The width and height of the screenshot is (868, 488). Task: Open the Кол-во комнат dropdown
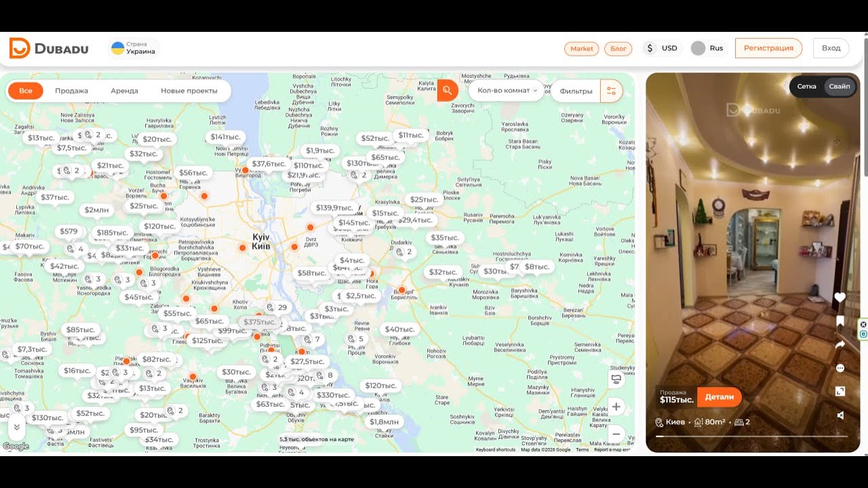click(x=507, y=90)
